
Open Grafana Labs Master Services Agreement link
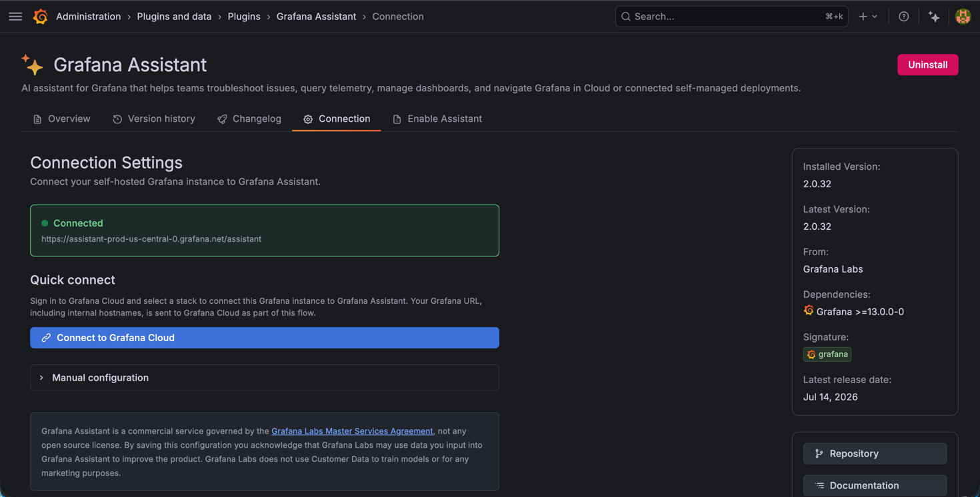tap(352, 431)
